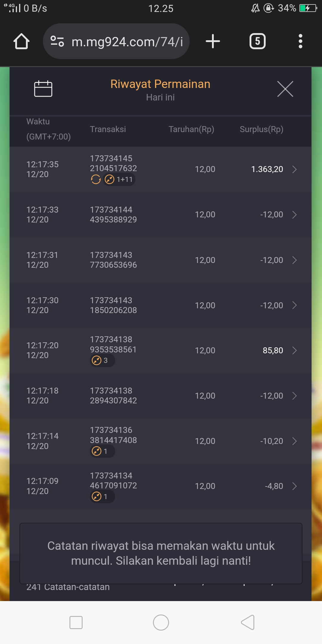
Task: Tap the 1+11 badge on first transaction
Action: (x=119, y=179)
